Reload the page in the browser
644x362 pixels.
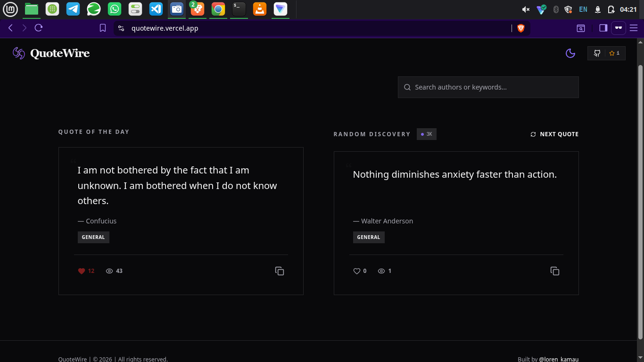point(39,28)
